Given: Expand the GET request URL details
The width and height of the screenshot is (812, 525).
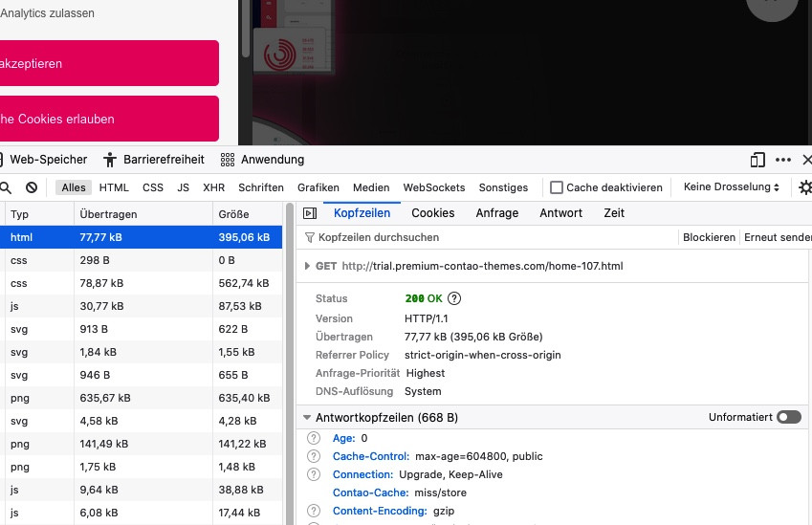Looking at the screenshot, I should coord(307,267).
